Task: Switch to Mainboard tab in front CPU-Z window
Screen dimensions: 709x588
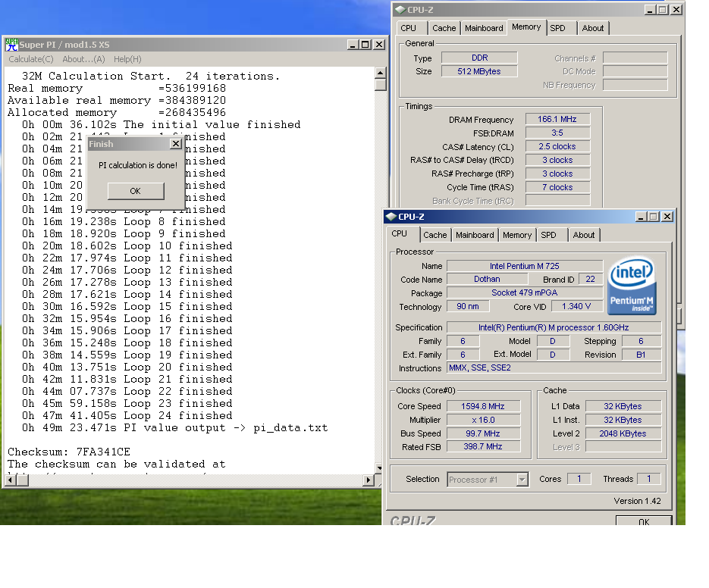Action: [475, 235]
